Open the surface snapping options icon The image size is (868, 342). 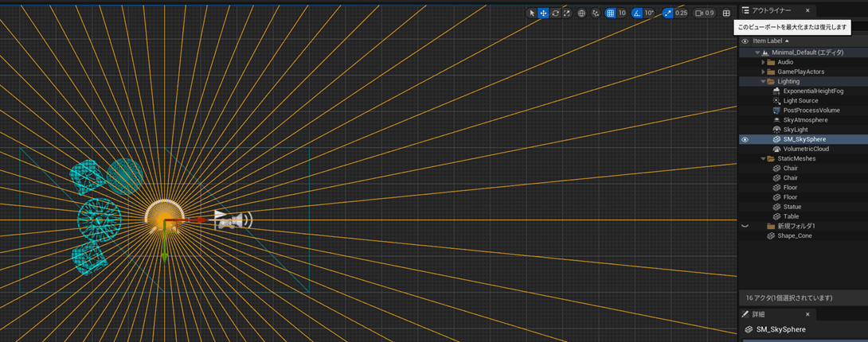(x=596, y=14)
